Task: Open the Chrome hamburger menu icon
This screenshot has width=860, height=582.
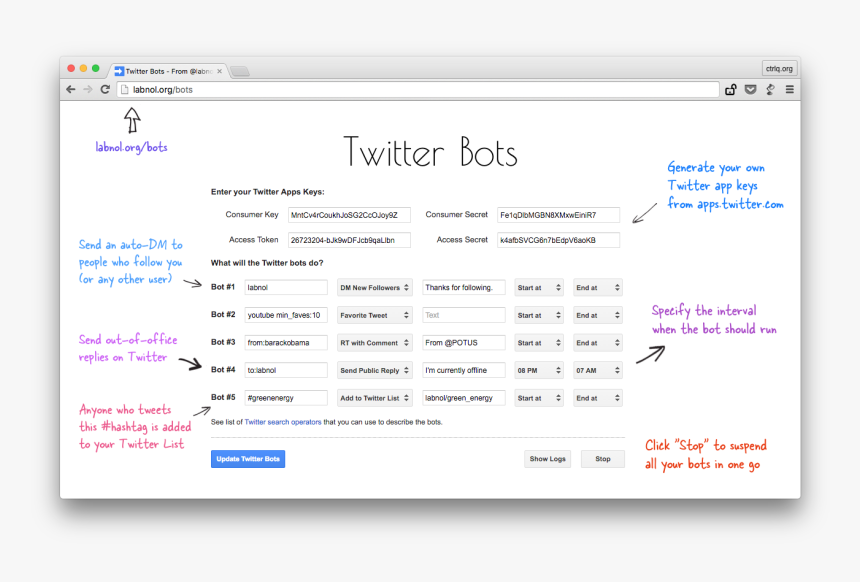Action: [790, 90]
